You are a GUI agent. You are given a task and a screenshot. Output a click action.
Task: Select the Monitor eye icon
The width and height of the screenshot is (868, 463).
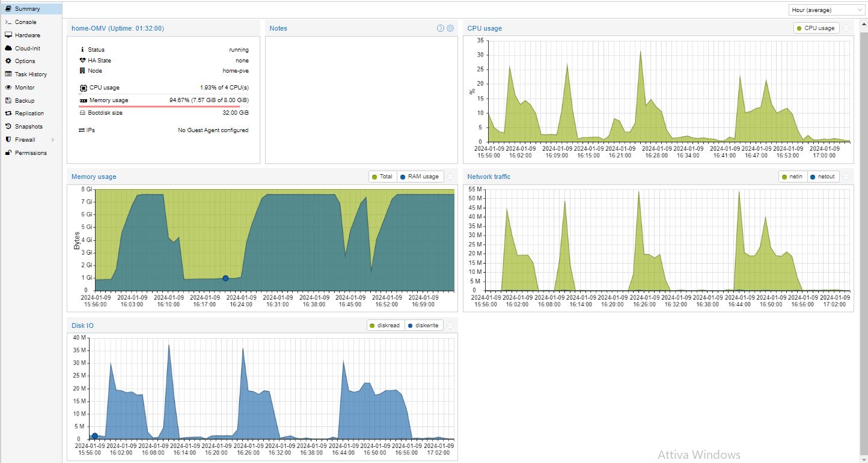[8, 88]
